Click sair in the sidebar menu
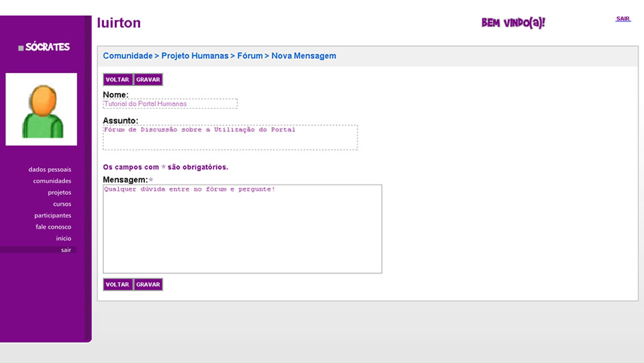Viewport: 644px width, 363px height. (66, 250)
